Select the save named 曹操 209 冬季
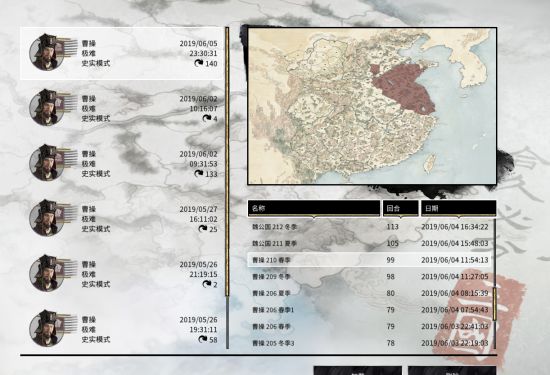The width and height of the screenshot is (550, 375). [x=370, y=277]
